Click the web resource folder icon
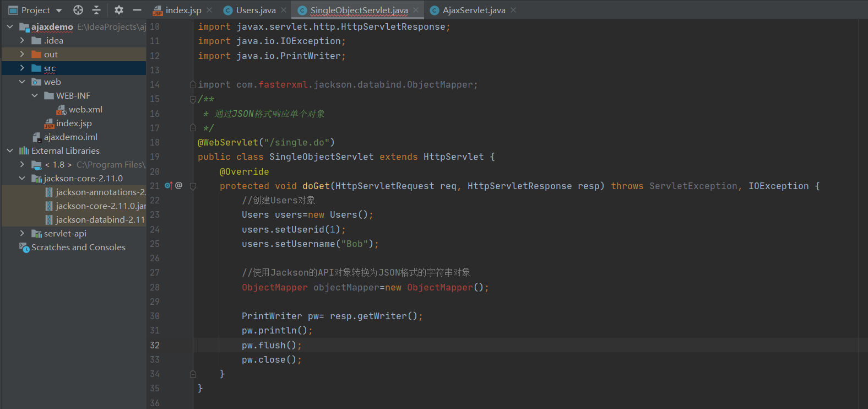868x409 pixels. tap(36, 82)
